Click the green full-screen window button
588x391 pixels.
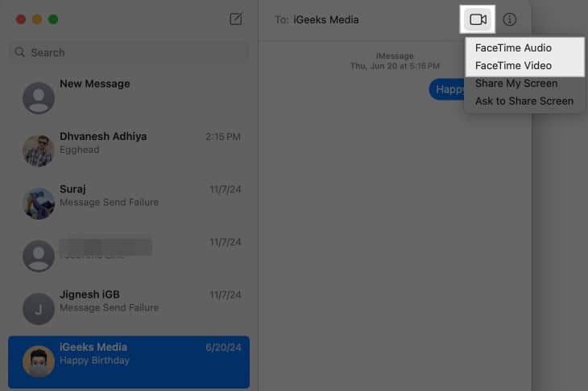pos(53,19)
